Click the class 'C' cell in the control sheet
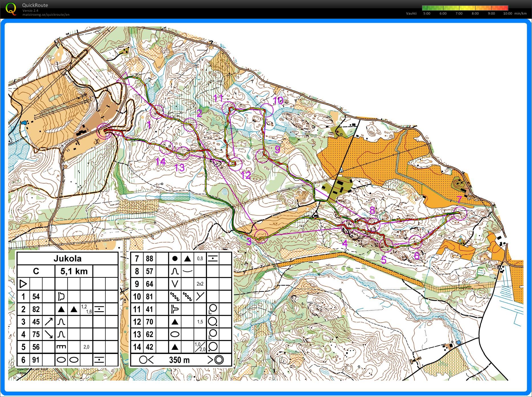 [x=36, y=271]
